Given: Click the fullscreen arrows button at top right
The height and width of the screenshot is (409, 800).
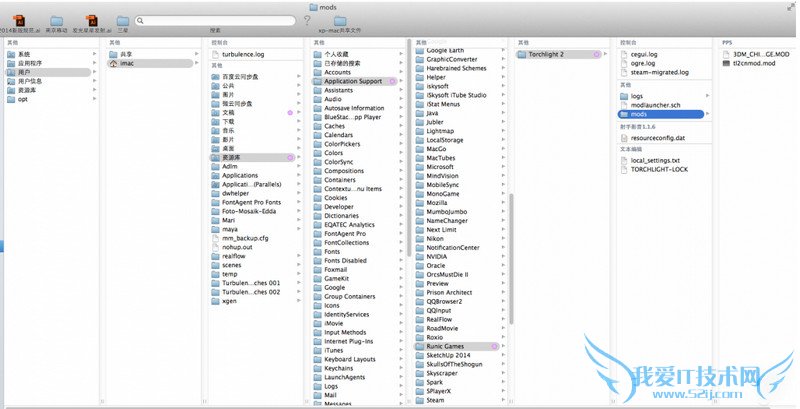Looking at the screenshot, I should pyautogui.click(x=791, y=7).
